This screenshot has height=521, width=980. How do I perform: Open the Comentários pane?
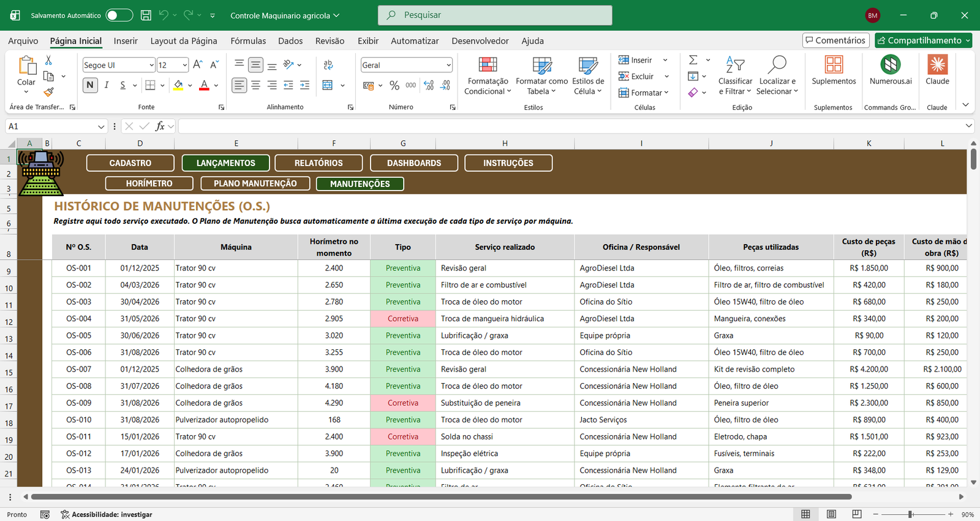(836, 40)
